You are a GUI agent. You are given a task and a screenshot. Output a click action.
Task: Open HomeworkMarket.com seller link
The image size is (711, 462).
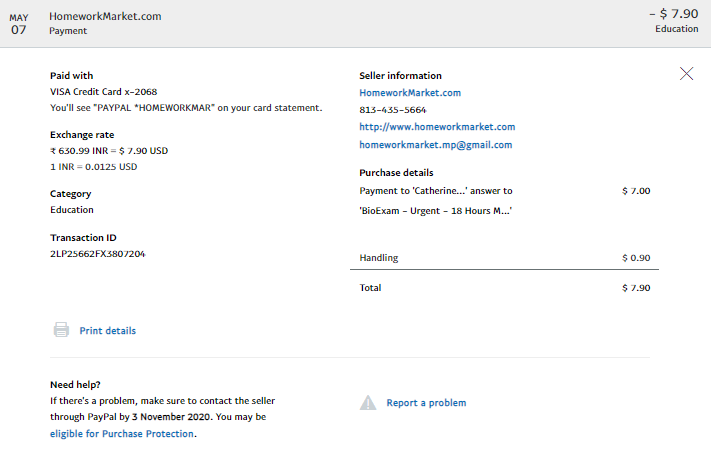pos(410,92)
